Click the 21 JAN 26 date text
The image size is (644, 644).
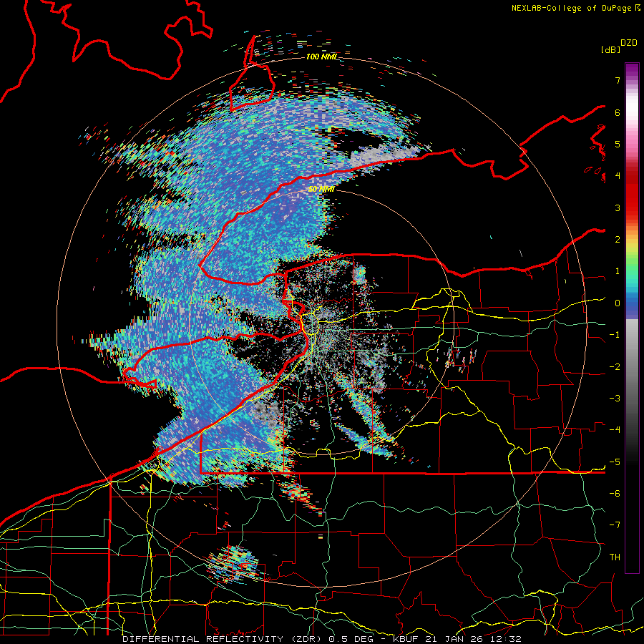[x=456, y=639]
